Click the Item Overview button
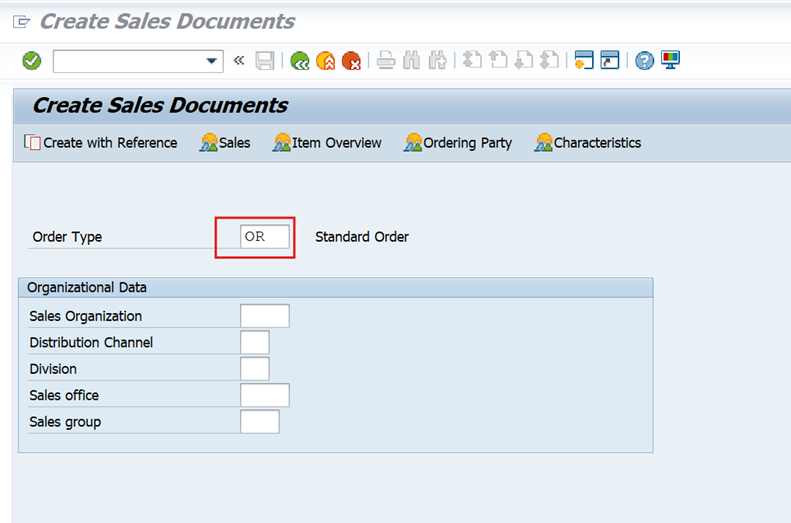Image resolution: width=791 pixels, height=523 pixels. tap(327, 143)
